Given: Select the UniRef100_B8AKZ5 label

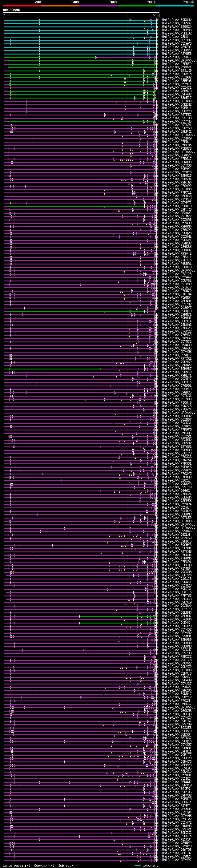Looking at the screenshot, I should pos(177,155).
